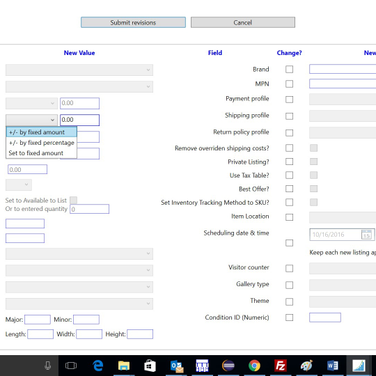Image resolution: width=376 pixels, height=376 pixels.
Task: Click Private Listing new value checkbox
Action: (314, 161)
